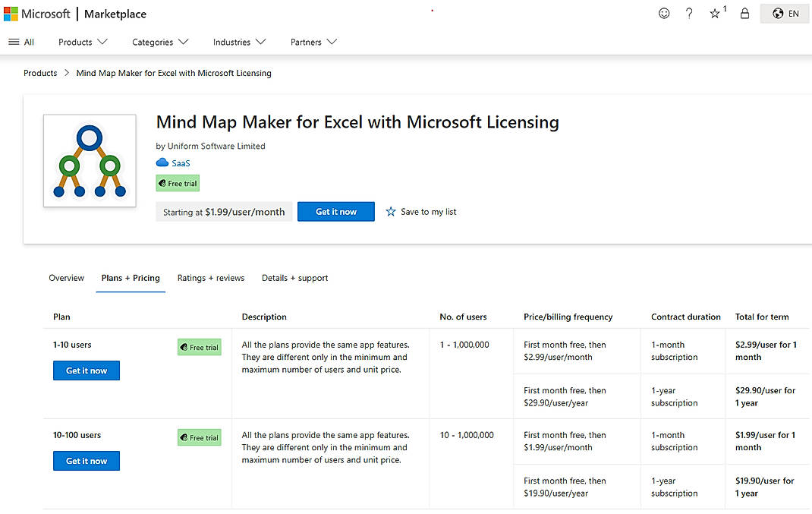Click '$2.99/user for 1 month' total cell
Image resolution: width=812 pixels, height=514 pixels.
coord(766,351)
